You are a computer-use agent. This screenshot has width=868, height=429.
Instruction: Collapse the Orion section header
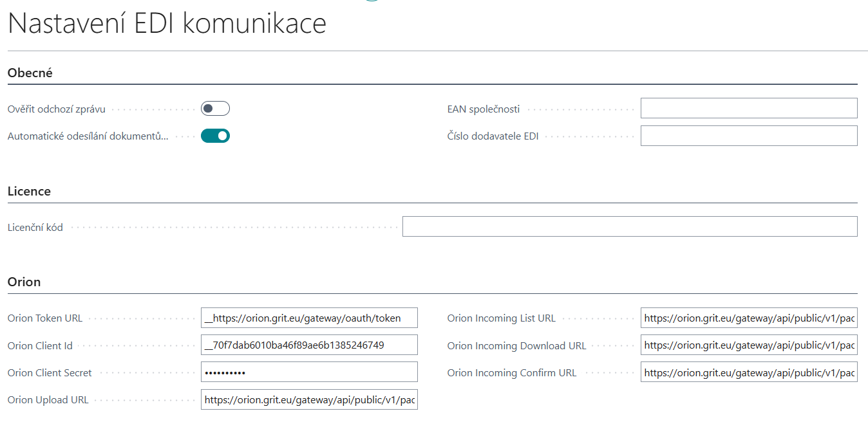coord(24,282)
